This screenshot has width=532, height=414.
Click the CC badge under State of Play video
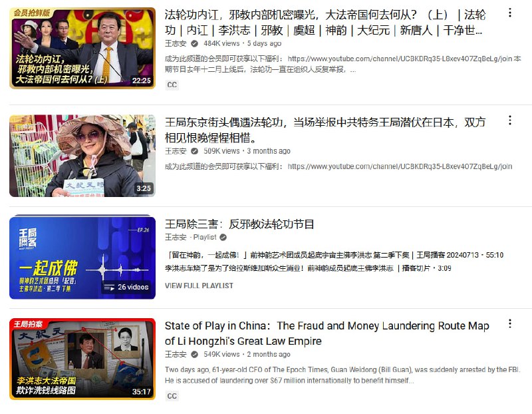pos(172,396)
